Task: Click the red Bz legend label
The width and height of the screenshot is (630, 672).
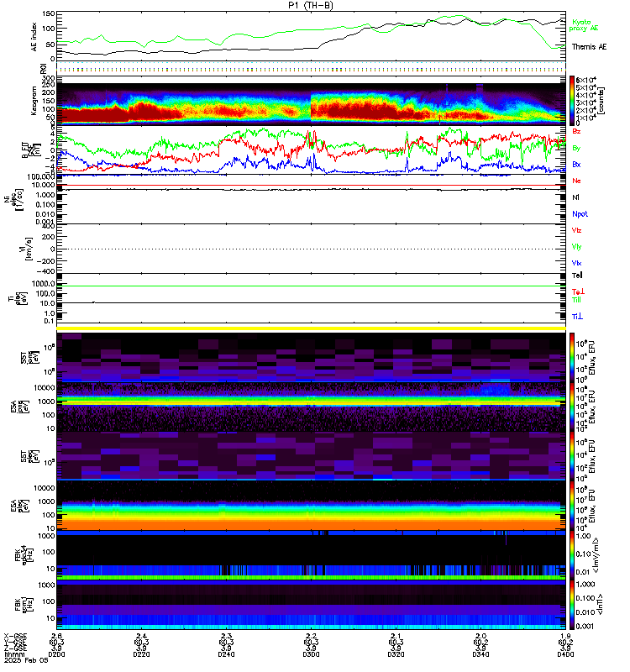Action: pos(576,131)
